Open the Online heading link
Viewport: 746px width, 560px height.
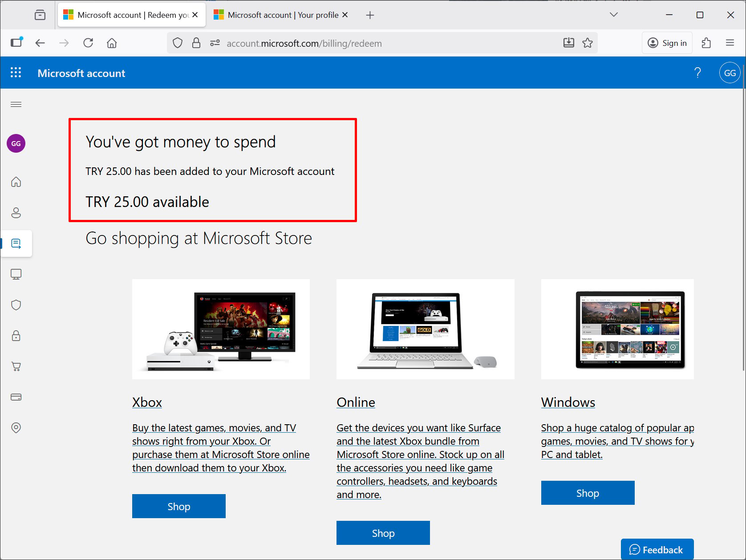point(356,402)
